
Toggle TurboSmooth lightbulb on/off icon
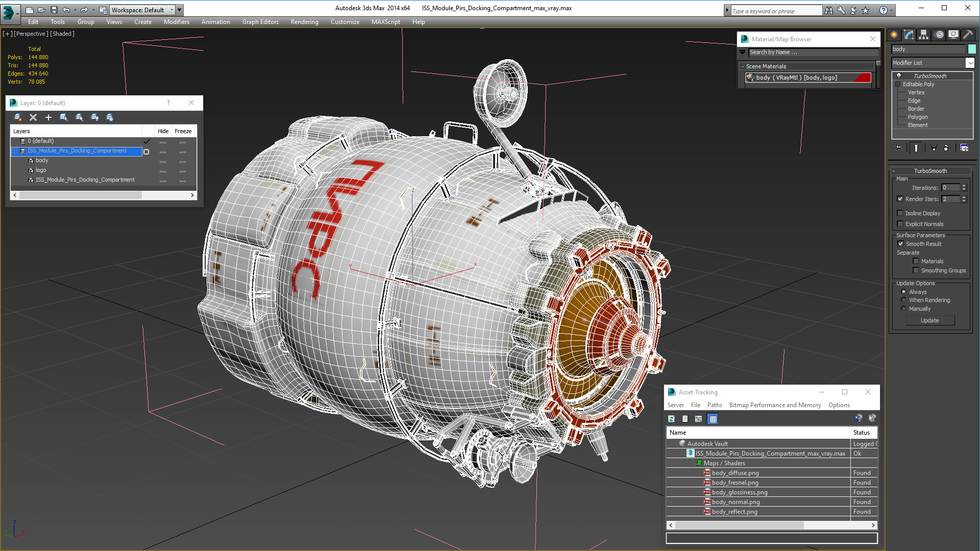click(899, 76)
